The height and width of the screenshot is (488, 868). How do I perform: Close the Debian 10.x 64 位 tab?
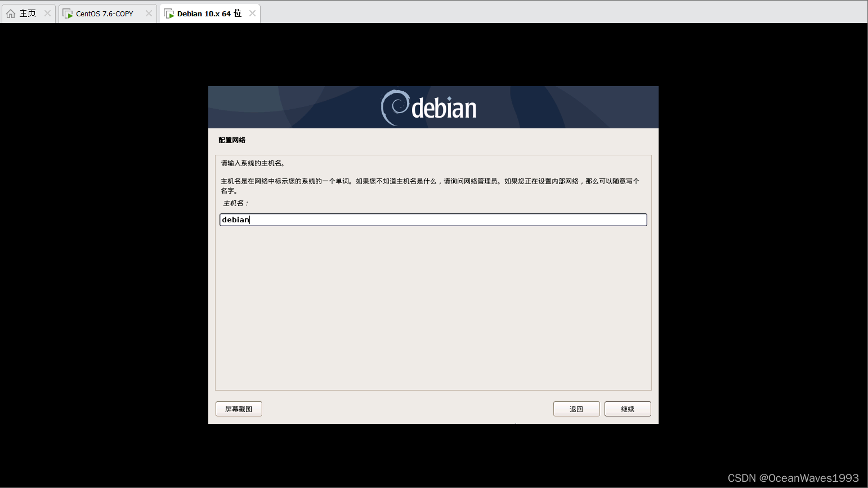[252, 14]
